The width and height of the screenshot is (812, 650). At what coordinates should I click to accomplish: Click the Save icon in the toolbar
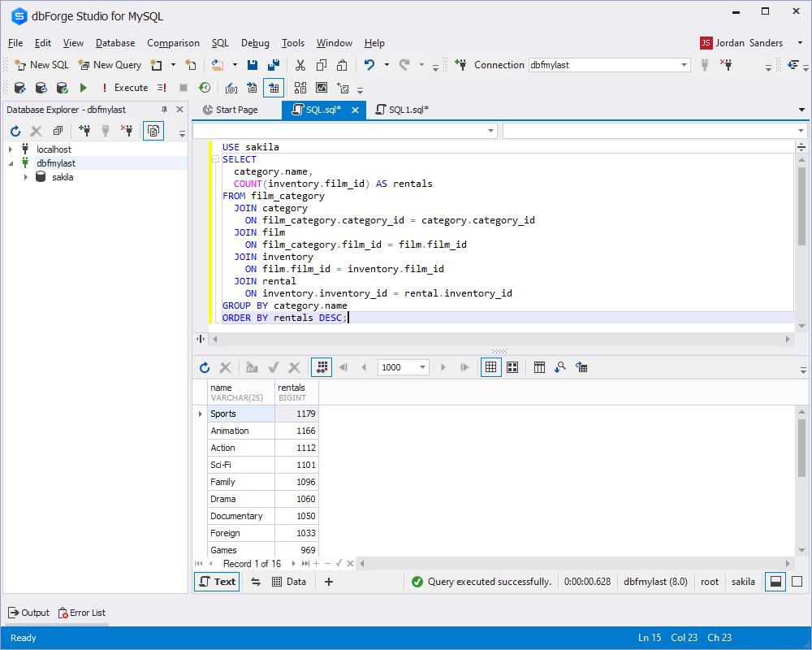pyautogui.click(x=253, y=65)
